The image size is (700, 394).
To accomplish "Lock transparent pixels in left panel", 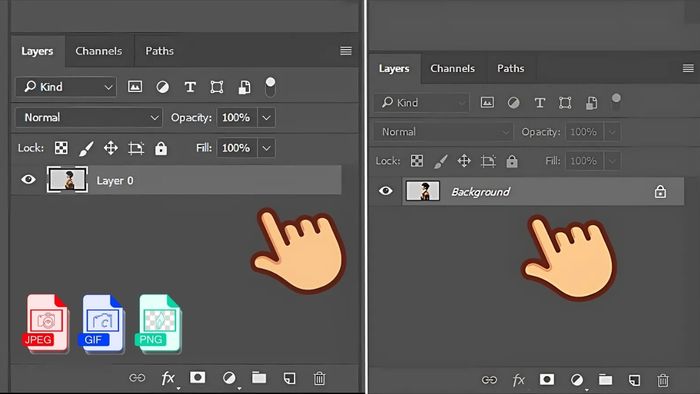I will (x=61, y=148).
